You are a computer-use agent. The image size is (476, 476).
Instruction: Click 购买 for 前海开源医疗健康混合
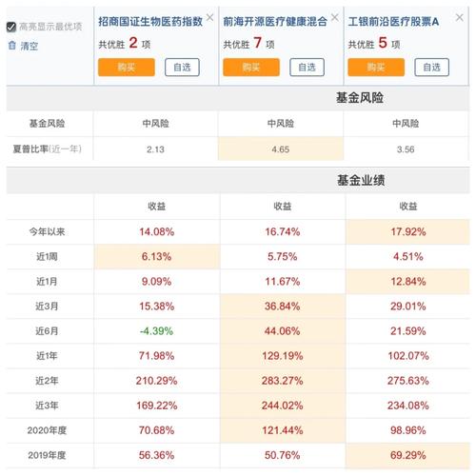251,67
